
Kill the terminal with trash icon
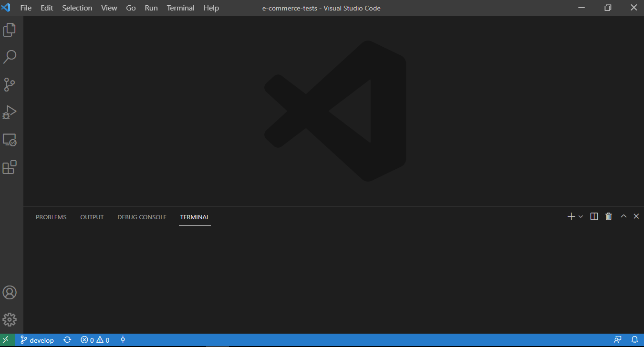point(609,216)
